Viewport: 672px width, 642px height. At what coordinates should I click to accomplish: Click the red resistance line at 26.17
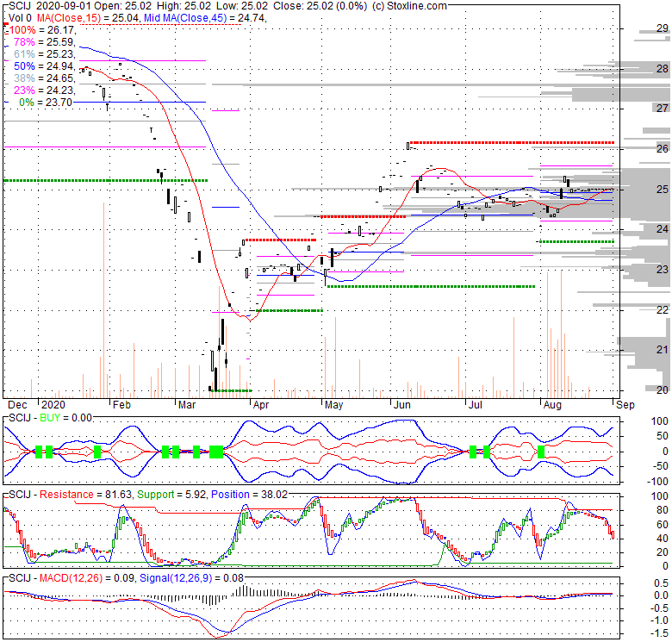(512, 142)
